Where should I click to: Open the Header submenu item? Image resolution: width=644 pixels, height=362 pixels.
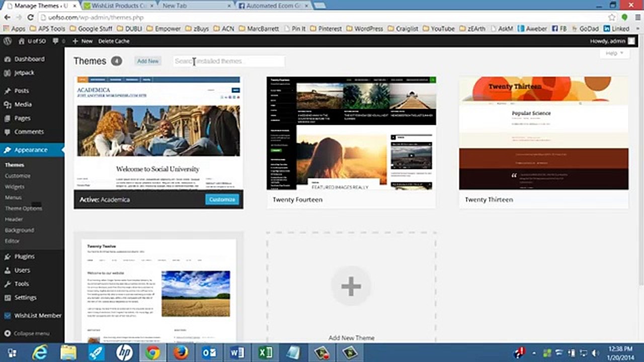click(14, 219)
